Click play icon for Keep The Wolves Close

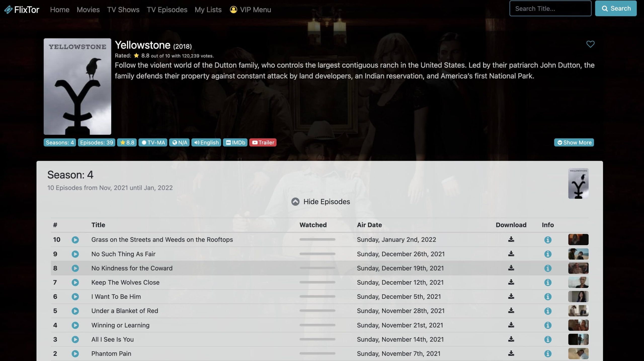[x=75, y=282]
